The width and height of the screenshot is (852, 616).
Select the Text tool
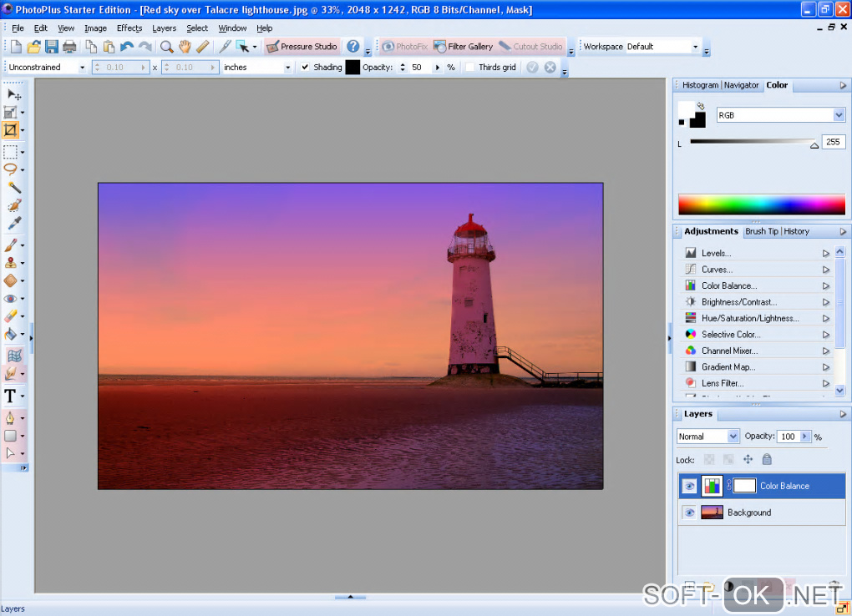tap(11, 396)
